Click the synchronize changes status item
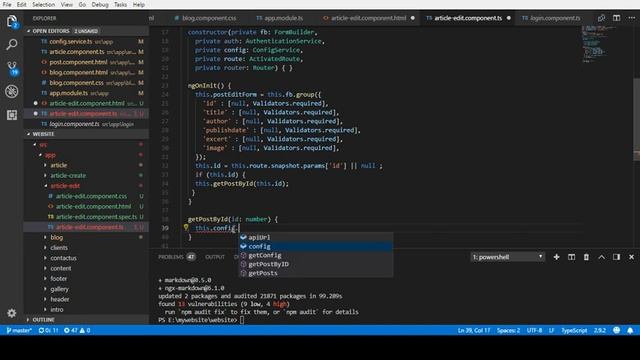 (x=48, y=330)
